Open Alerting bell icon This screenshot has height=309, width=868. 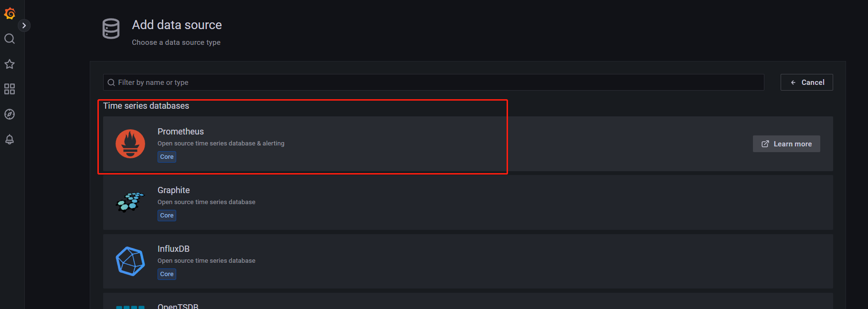(10, 139)
